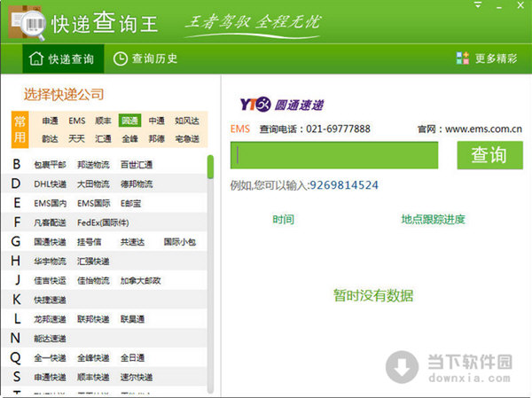The image size is (532, 398).
Task: Open the title bar dropdown menu arrow
Action: 478,5
